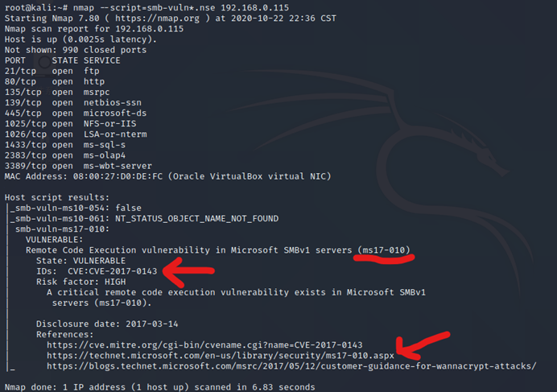Open the technet ms17-010.aspx reference link
Screen dimensions: 557x392
click(221, 356)
